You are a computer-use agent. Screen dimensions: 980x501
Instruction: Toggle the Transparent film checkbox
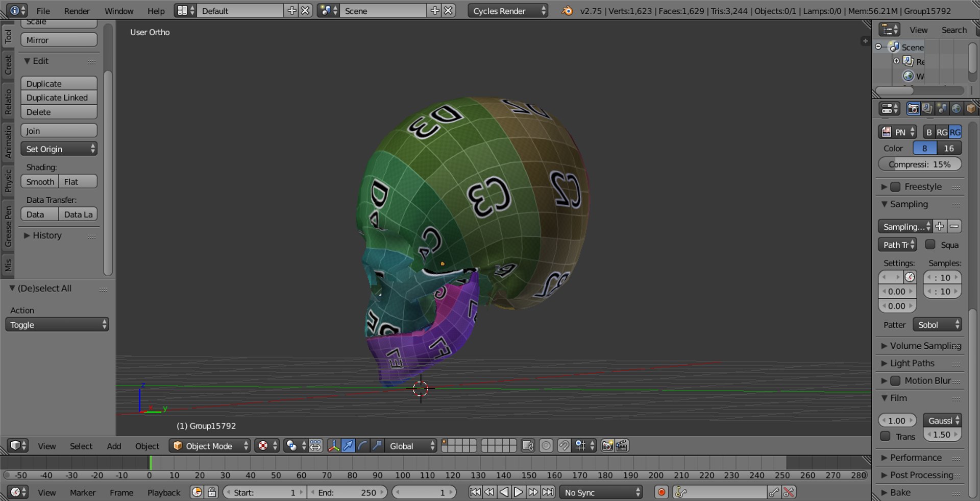click(886, 437)
